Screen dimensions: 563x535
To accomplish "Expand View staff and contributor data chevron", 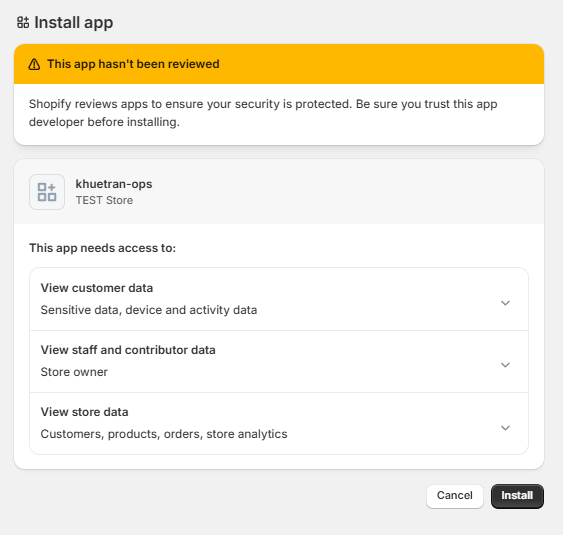I will coord(505,365).
